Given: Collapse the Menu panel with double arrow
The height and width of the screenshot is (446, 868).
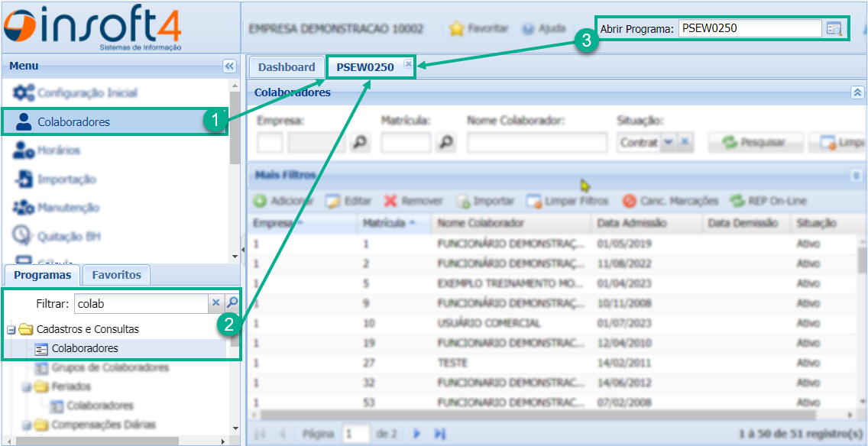Looking at the screenshot, I should [x=229, y=66].
